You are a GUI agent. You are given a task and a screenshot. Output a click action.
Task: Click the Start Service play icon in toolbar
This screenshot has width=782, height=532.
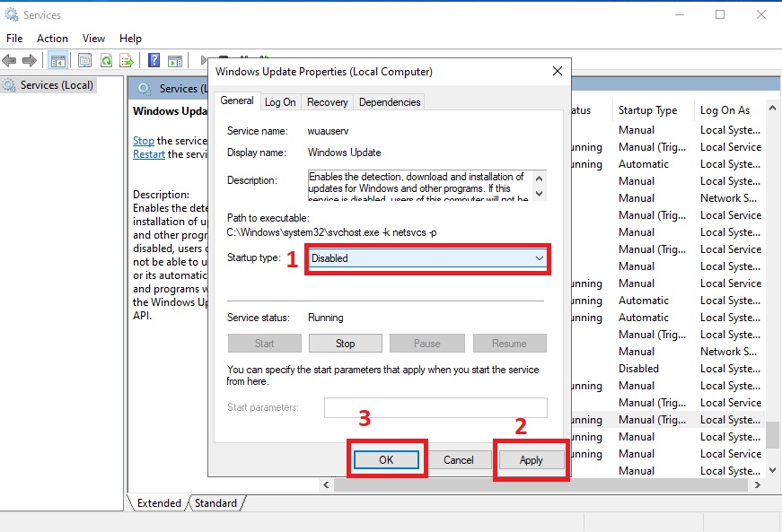pyautogui.click(x=204, y=61)
